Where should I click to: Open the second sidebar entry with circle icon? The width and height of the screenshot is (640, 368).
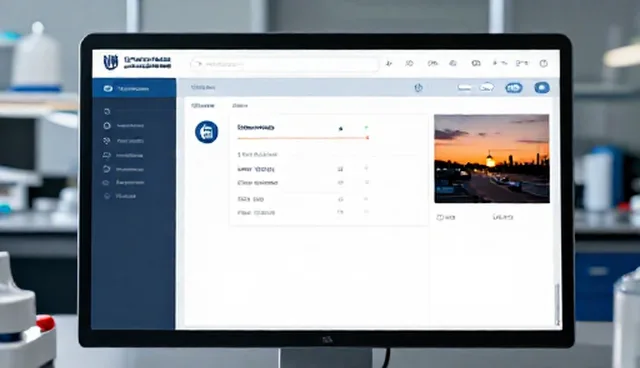click(x=123, y=126)
